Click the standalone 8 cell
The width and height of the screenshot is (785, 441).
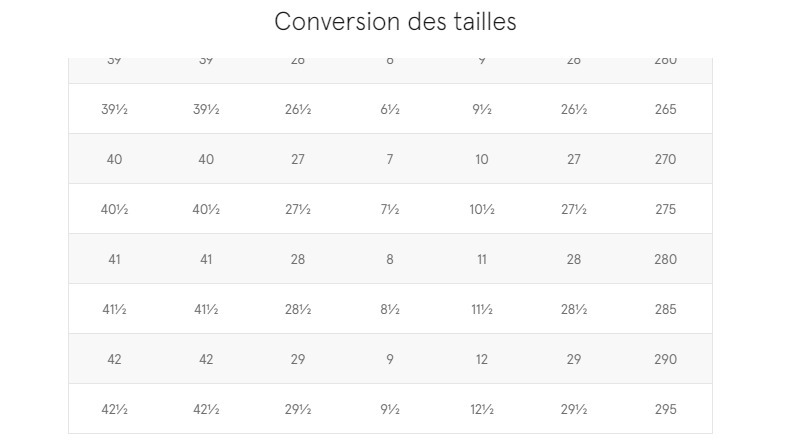point(389,259)
